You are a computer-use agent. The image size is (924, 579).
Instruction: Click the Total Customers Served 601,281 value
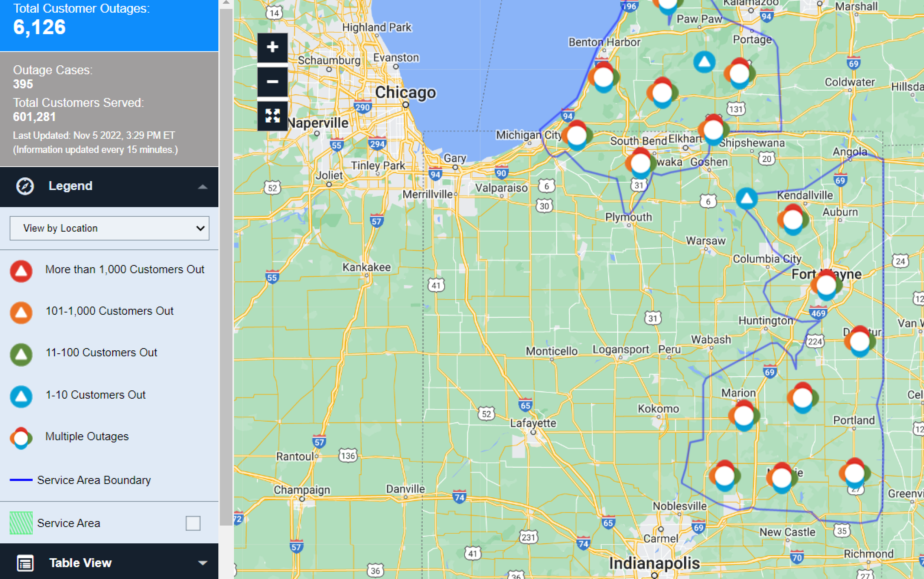pos(35,117)
